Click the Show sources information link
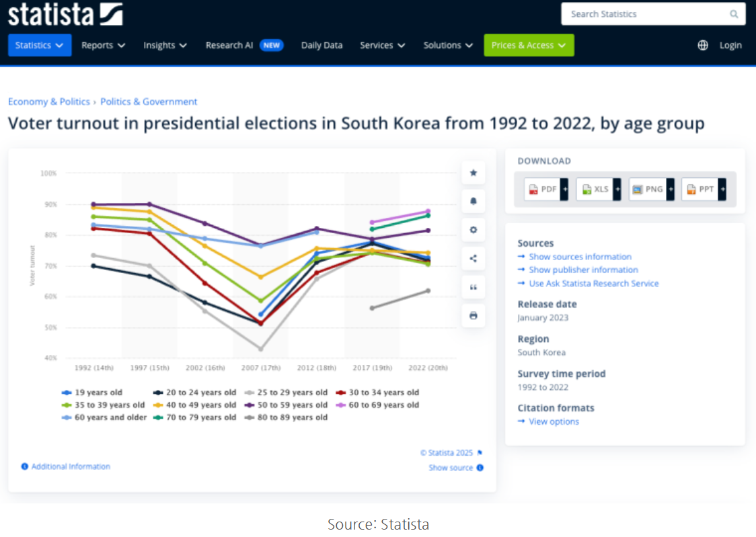This screenshot has height=537, width=756. point(580,257)
